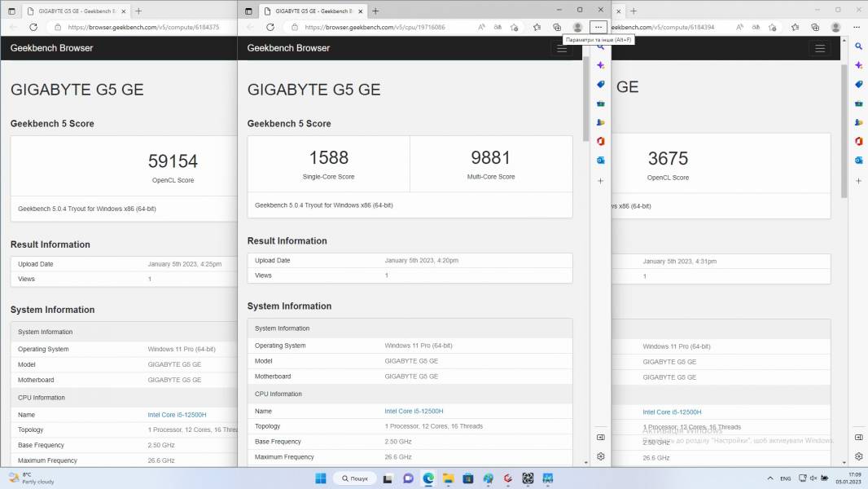Click Geekbench Browser logo in middle window
This screenshot has width=868, height=489.
(288, 48)
